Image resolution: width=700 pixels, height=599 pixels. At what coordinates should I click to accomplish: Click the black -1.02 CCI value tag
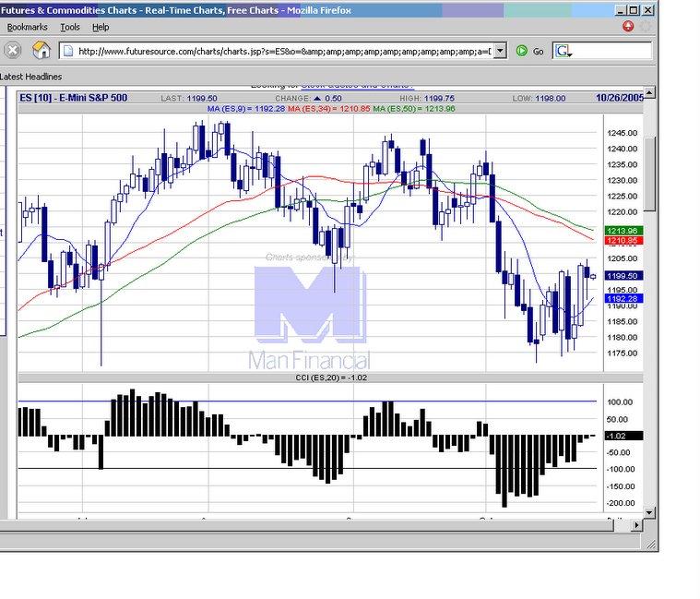click(x=623, y=436)
